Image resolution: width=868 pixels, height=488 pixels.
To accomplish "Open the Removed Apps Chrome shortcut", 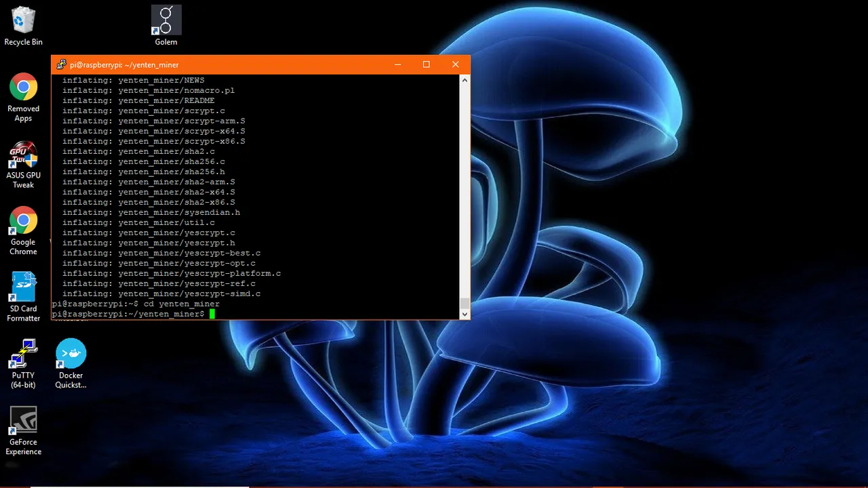I will [23, 98].
